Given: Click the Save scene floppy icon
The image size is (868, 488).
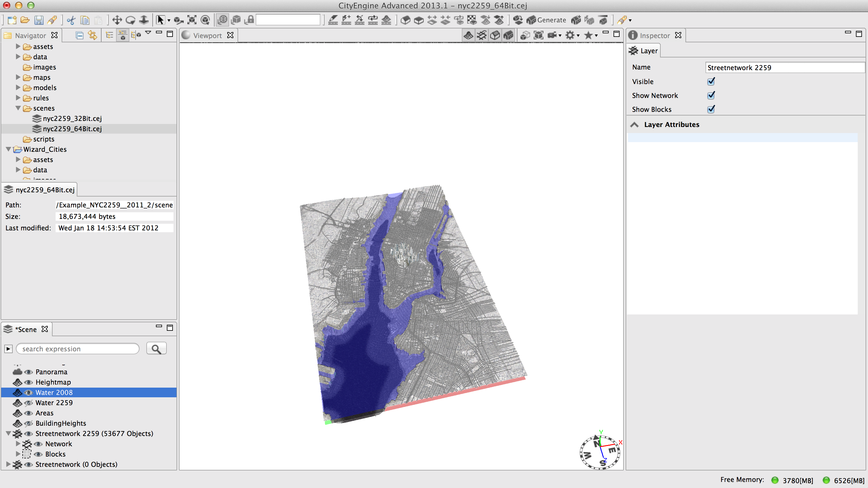Looking at the screenshot, I should (39, 20).
